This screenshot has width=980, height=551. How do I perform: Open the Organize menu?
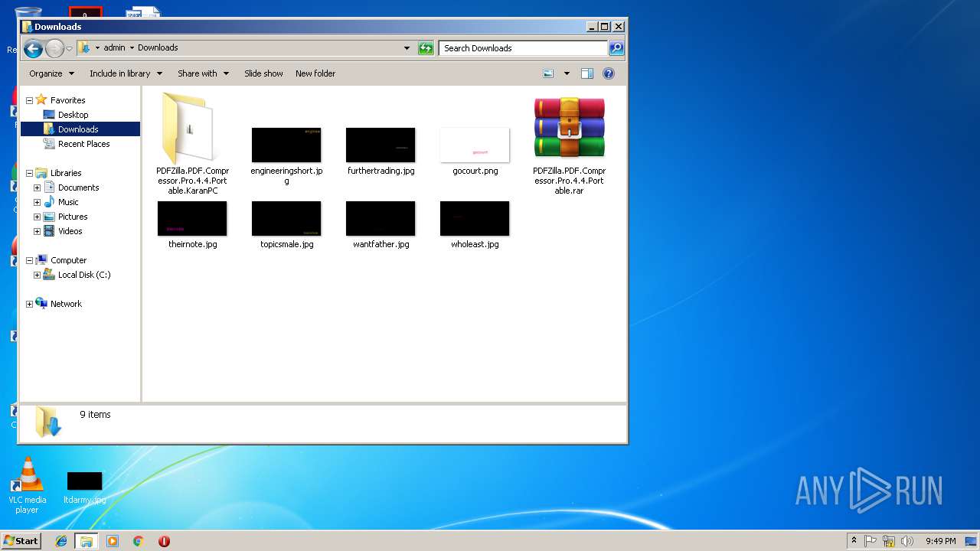click(51, 73)
